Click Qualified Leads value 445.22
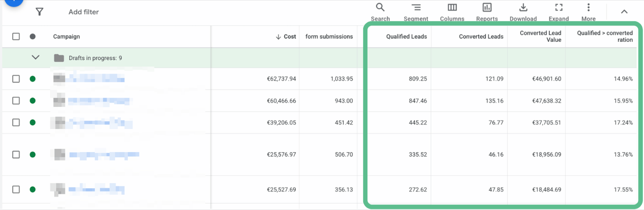The width and height of the screenshot is (644, 210). coord(418,123)
